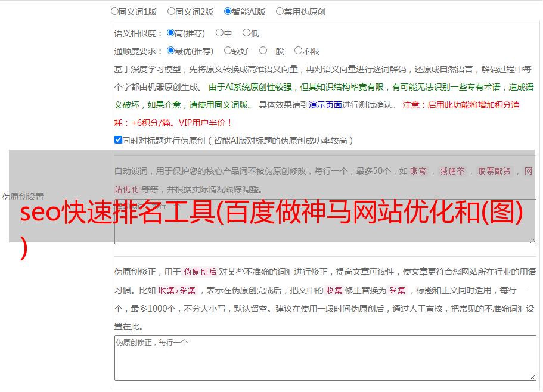Image resolution: width=543 pixels, height=392 pixels.
Task: Select the 禁用伪原创 radio option
Action: (280, 11)
